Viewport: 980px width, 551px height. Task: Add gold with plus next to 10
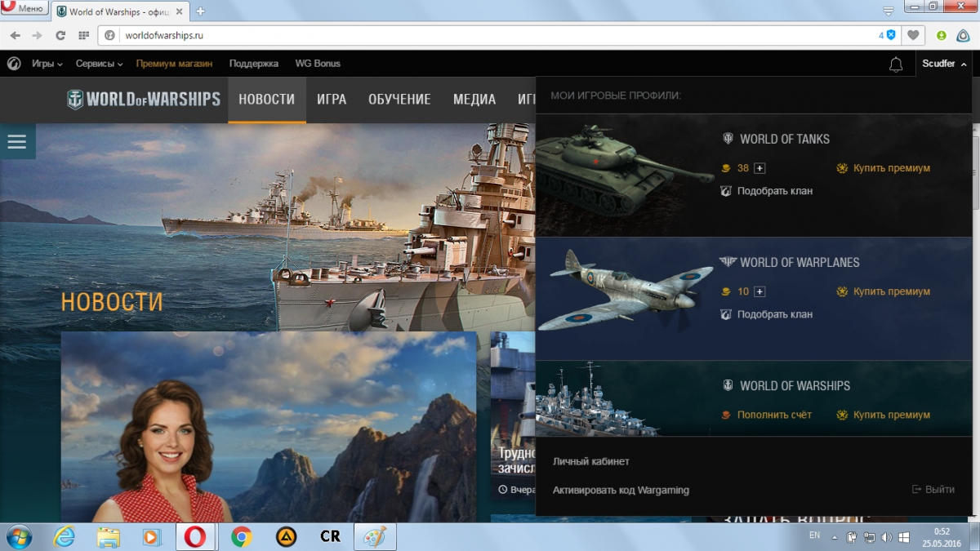759,291
